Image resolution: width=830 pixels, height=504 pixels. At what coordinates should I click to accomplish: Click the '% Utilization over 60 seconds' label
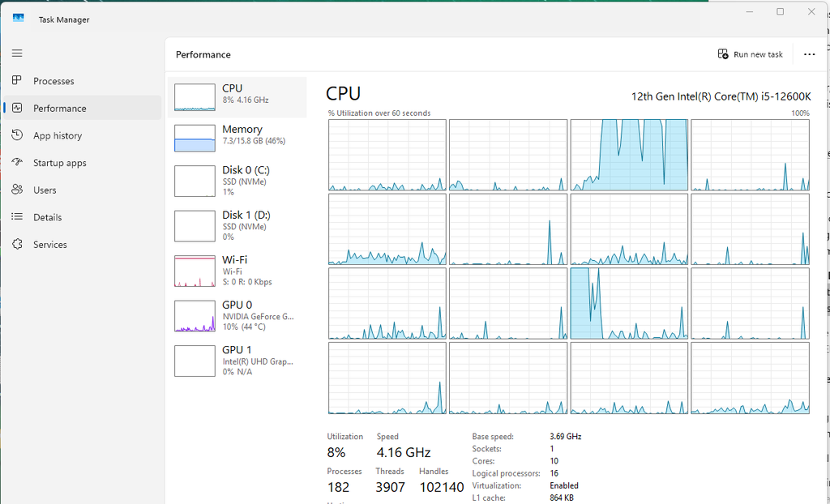pyautogui.click(x=379, y=113)
